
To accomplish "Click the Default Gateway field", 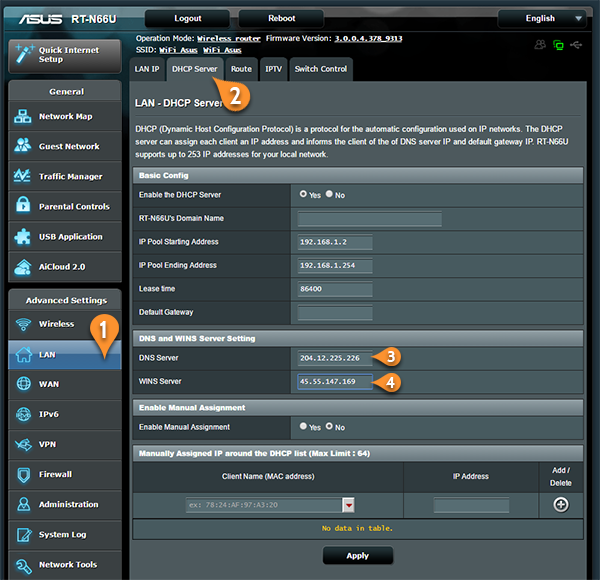I will pyautogui.click(x=335, y=313).
